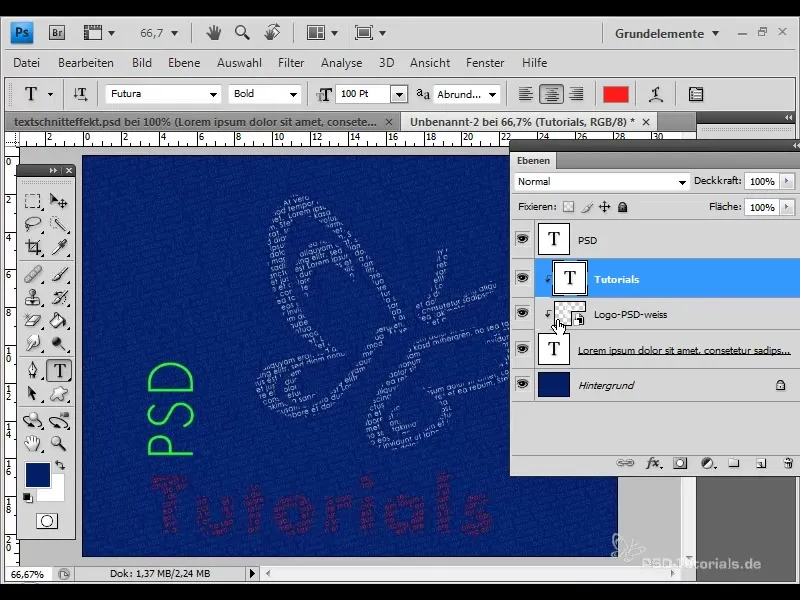Expand the Fläche fill slider arrow
800x600 pixels.
[x=787, y=207]
